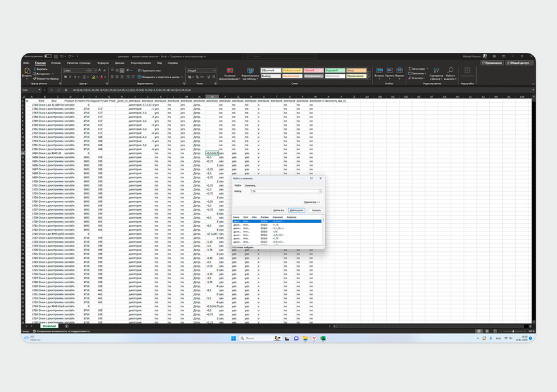The image size is (557, 392).
Task: Open the Формат cells menu
Action: [x=400, y=72]
